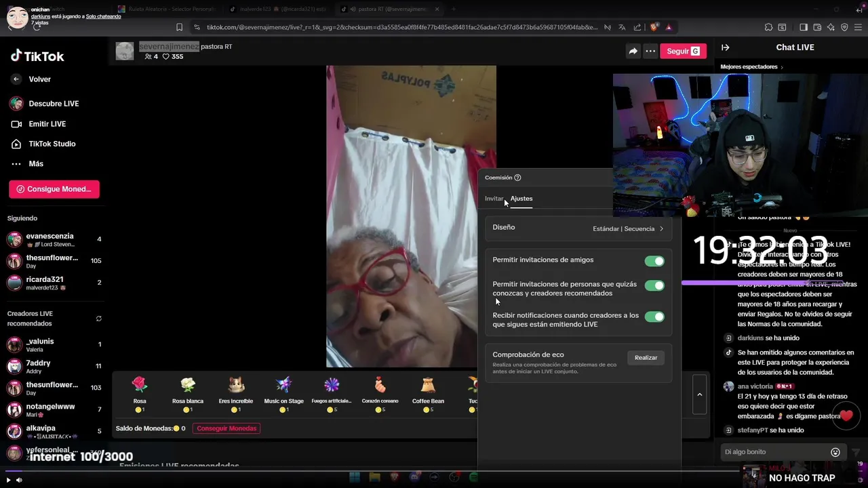The height and width of the screenshot is (488, 868).
Task: Click the send message arrow icon
Action: tap(856, 452)
